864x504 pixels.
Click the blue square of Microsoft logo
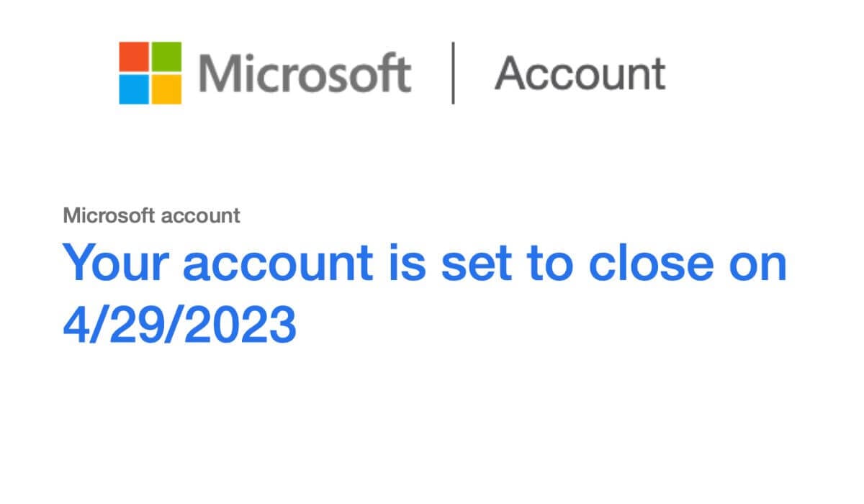(x=134, y=89)
